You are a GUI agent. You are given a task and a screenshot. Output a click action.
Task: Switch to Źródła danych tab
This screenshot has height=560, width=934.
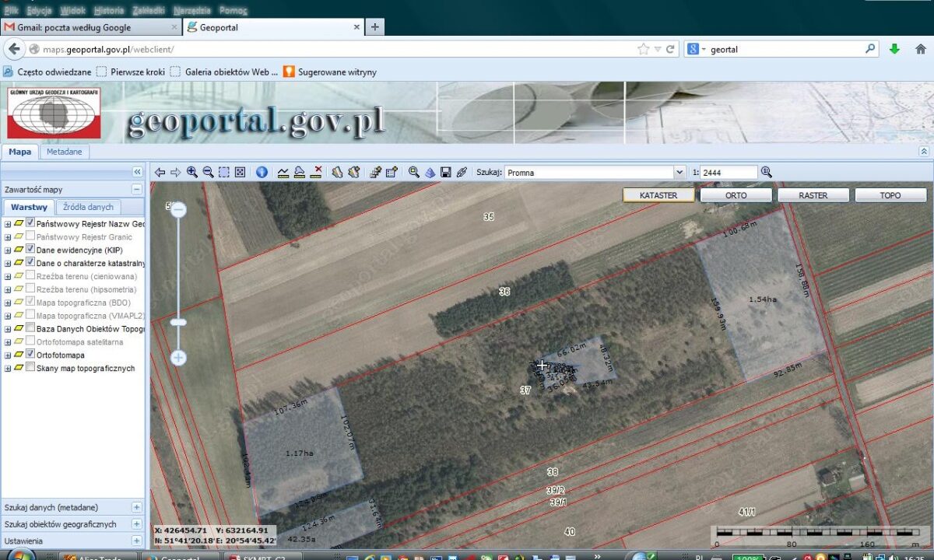click(88, 207)
